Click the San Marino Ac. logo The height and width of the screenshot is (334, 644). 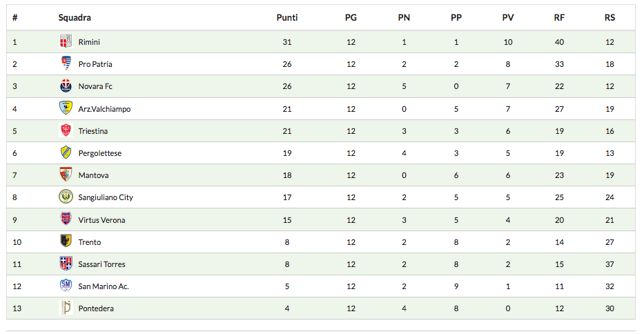(x=66, y=286)
